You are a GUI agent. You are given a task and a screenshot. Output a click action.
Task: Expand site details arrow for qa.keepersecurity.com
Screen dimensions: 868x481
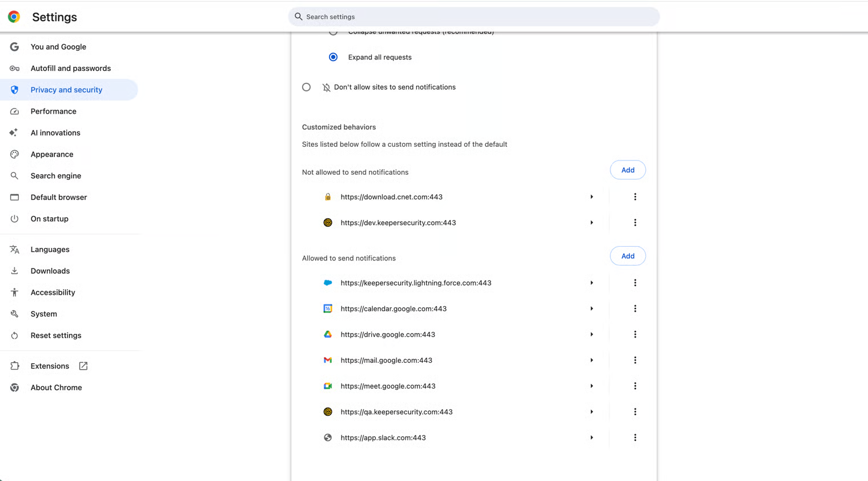[x=592, y=412]
